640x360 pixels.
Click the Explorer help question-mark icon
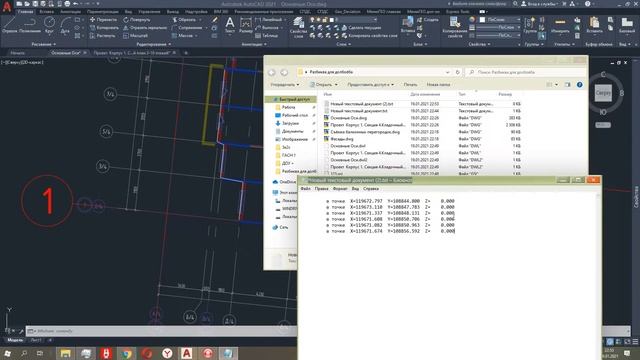pos(580,84)
